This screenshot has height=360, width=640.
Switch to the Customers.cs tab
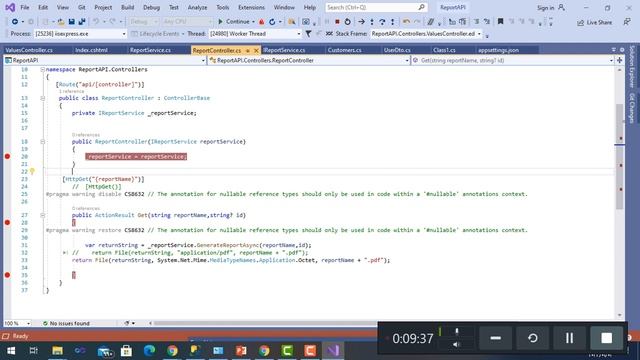tap(344, 50)
